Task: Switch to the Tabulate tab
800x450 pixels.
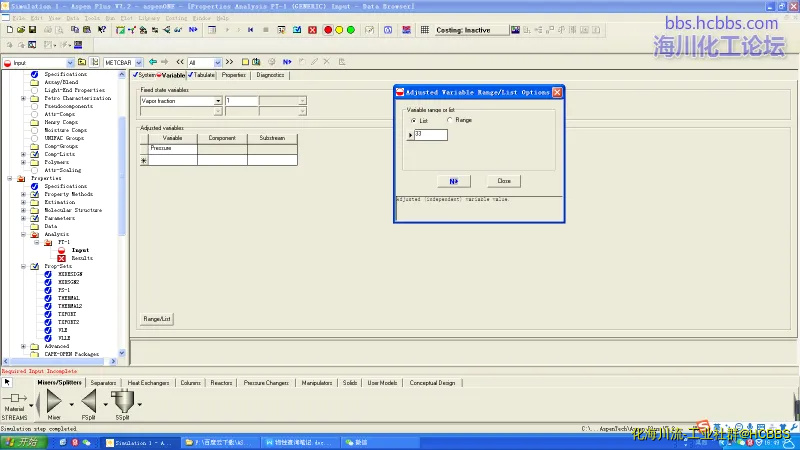Action: [x=202, y=75]
